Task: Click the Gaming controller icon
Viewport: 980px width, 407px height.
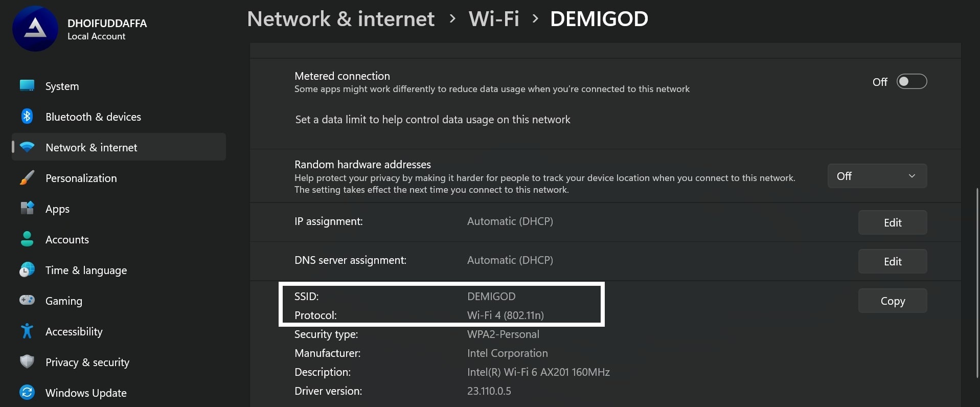Action: (27, 300)
